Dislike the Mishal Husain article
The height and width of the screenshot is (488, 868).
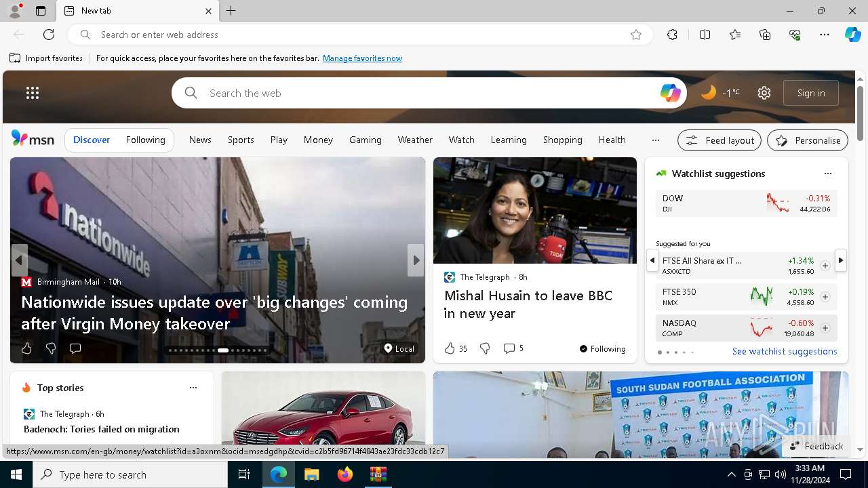[485, 348]
